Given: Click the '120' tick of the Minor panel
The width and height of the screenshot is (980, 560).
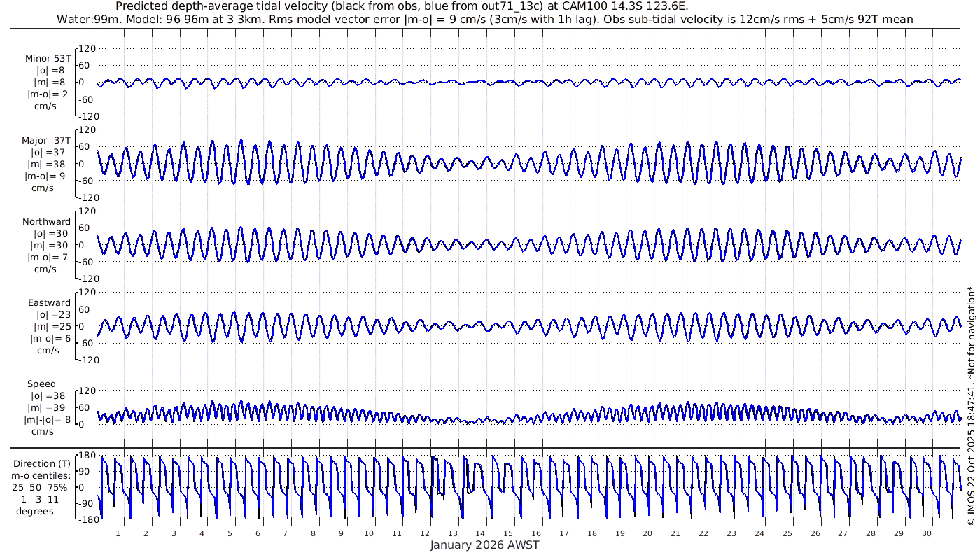Looking at the screenshot, I should coord(86,49).
